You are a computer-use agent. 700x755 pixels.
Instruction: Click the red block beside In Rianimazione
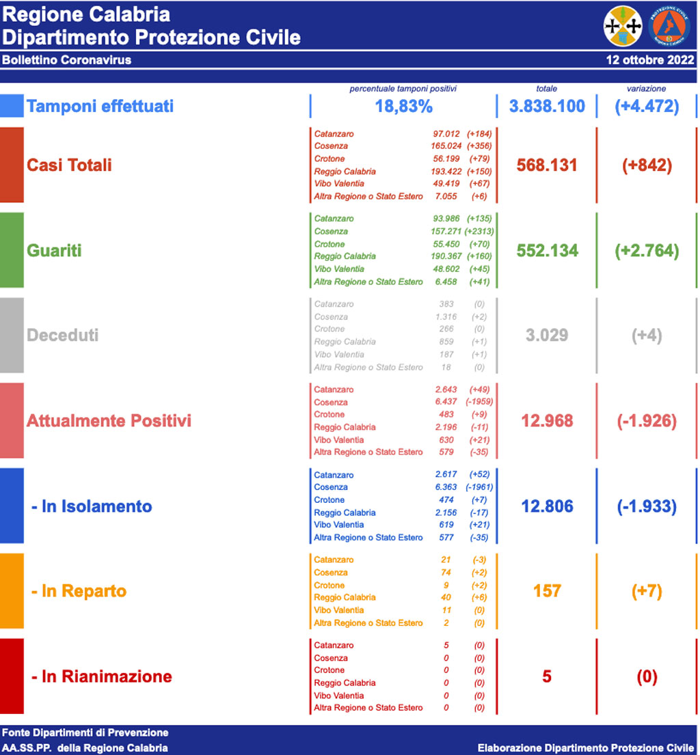tap(12, 676)
